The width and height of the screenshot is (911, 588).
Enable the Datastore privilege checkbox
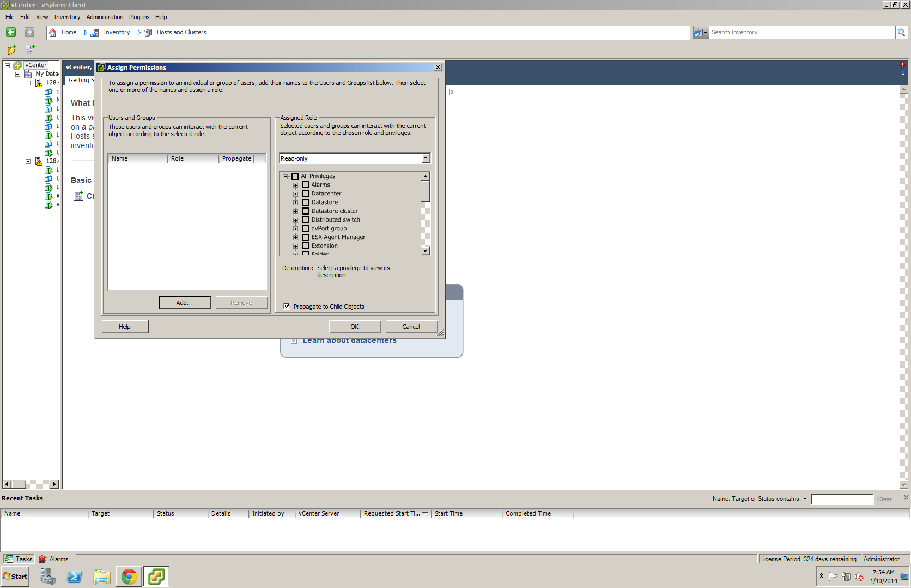pos(306,203)
